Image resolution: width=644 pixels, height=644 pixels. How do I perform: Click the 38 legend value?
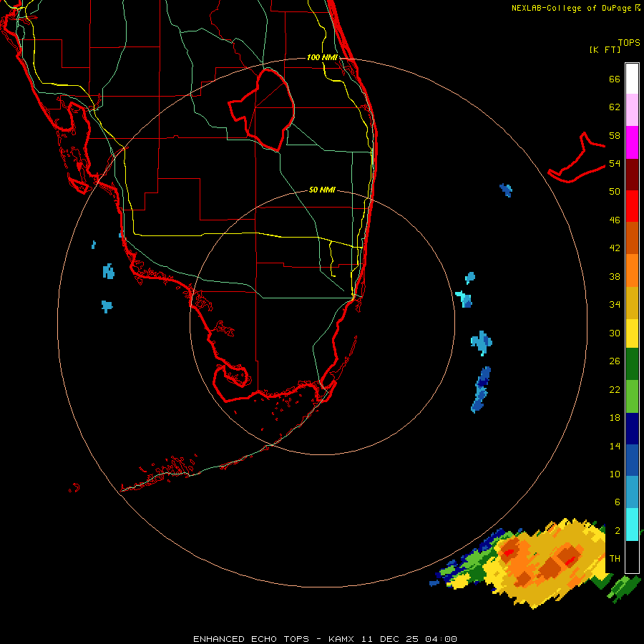(x=615, y=276)
